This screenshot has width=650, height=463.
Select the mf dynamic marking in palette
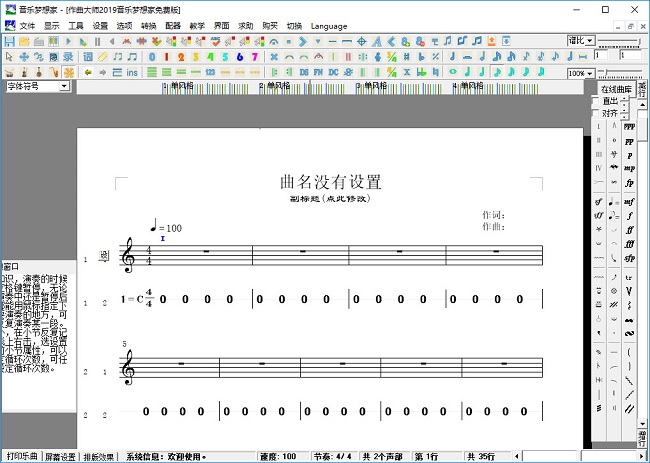click(x=628, y=201)
